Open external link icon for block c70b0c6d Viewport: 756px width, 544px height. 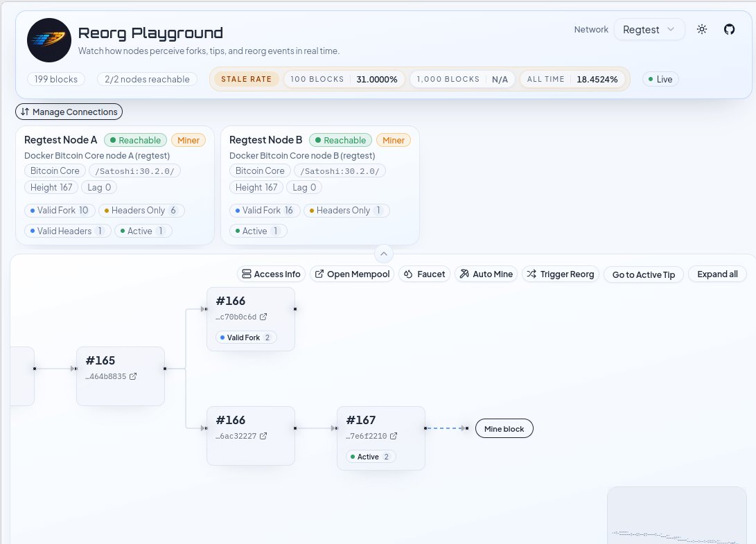(x=263, y=317)
